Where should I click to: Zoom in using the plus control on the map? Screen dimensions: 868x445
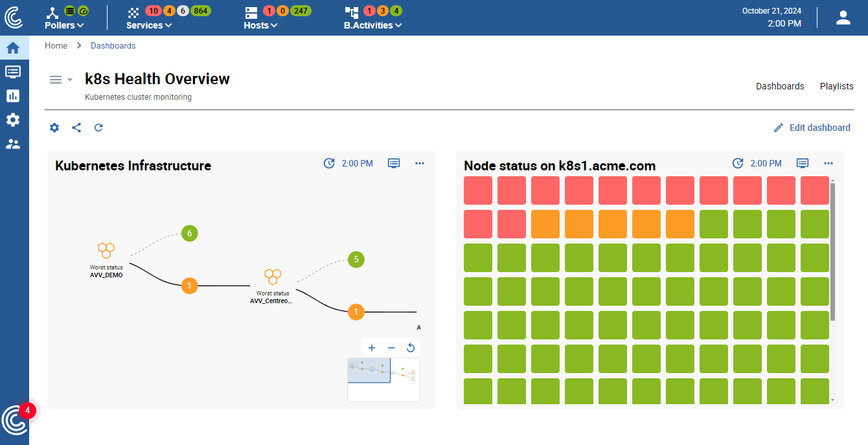tap(371, 348)
